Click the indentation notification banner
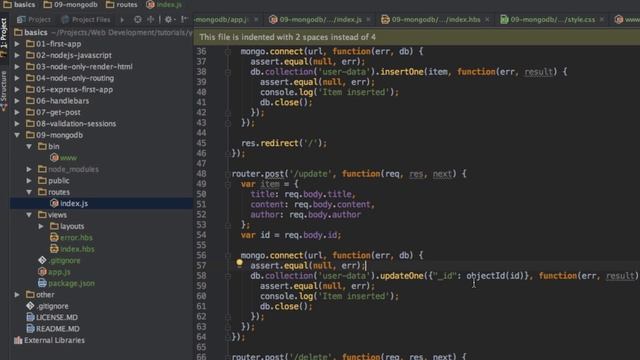This screenshot has width=640, height=360. click(x=417, y=37)
